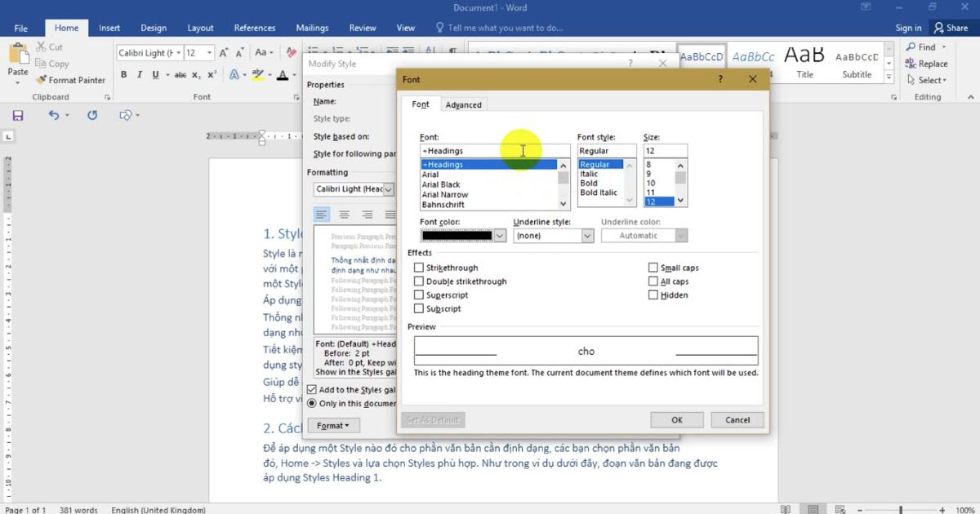Open the Font color dropdown
Viewport: 980px width, 514px height.
(x=500, y=236)
